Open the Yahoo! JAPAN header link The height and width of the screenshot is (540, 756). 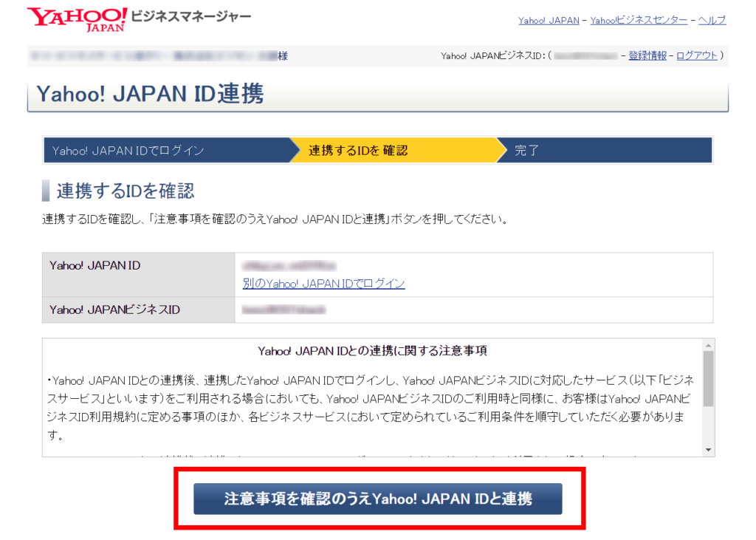(x=549, y=21)
